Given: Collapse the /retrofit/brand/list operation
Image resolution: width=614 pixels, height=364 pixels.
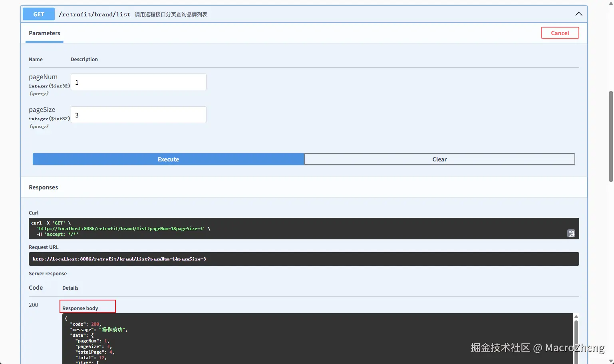Looking at the screenshot, I should click(x=578, y=14).
